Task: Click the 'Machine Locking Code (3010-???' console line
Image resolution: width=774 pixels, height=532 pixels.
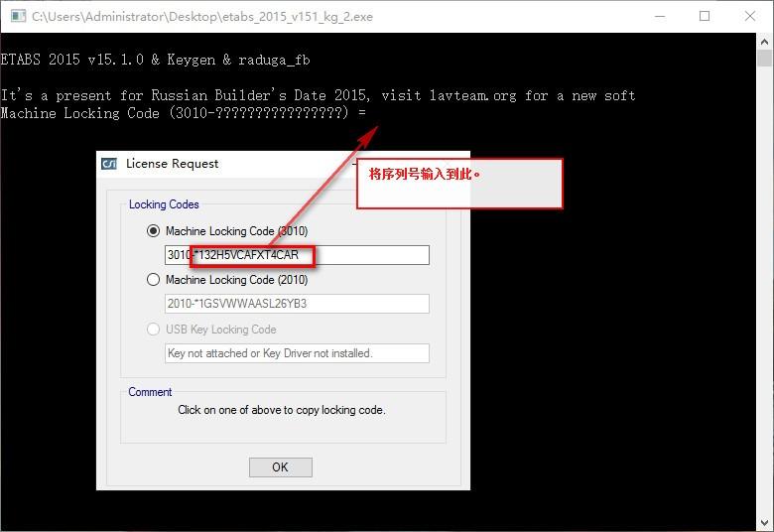Action: click(184, 113)
